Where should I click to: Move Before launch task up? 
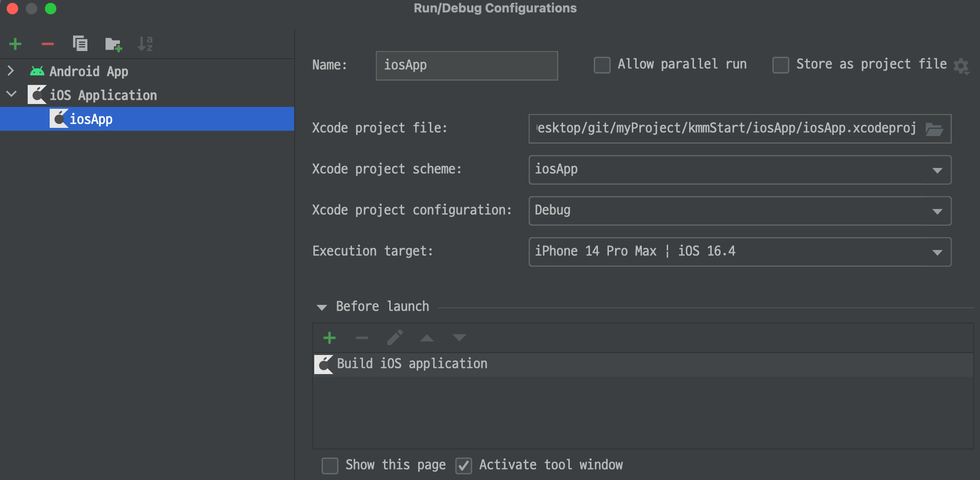[427, 338]
